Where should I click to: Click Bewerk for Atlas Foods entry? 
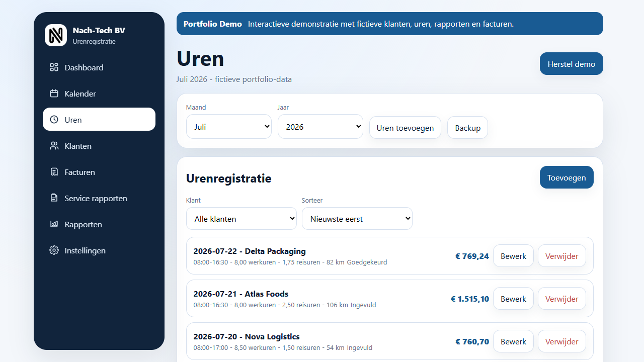(x=513, y=299)
